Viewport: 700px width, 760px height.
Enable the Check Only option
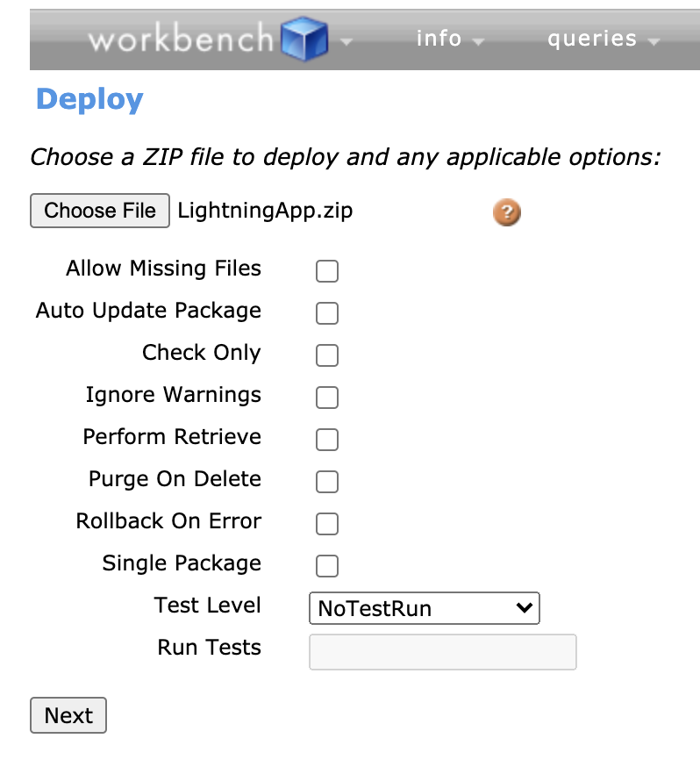click(x=327, y=355)
